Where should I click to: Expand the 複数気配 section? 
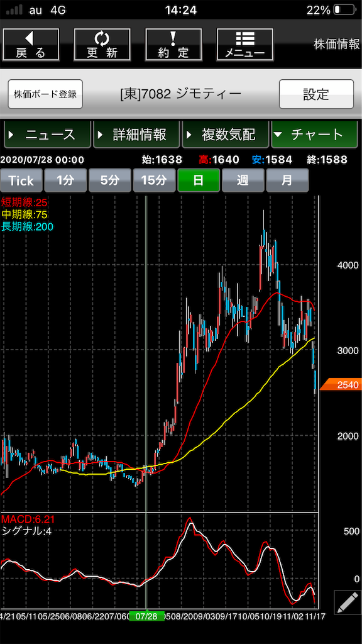coord(225,135)
